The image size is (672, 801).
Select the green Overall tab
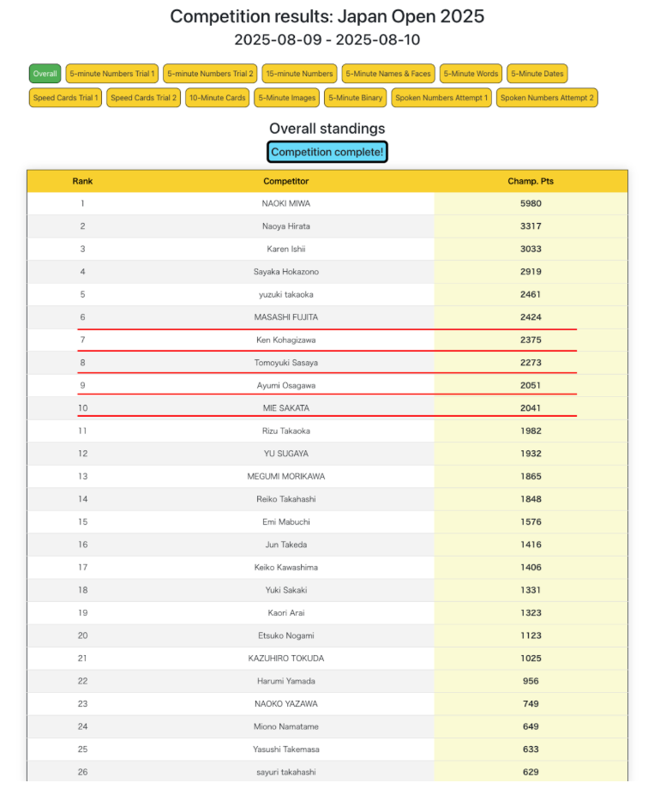pyautogui.click(x=45, y=74)
